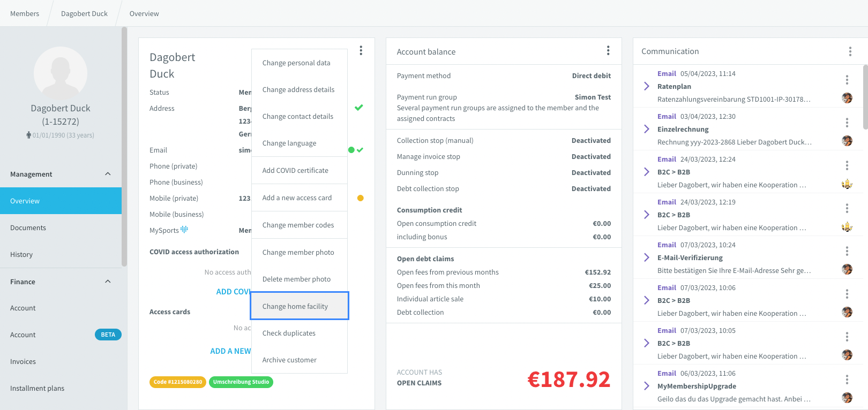Click sender avatar on B2C > B2B 10:05 email
The width and height of the screenshot is (868, 410).
[x=847, y=355]
